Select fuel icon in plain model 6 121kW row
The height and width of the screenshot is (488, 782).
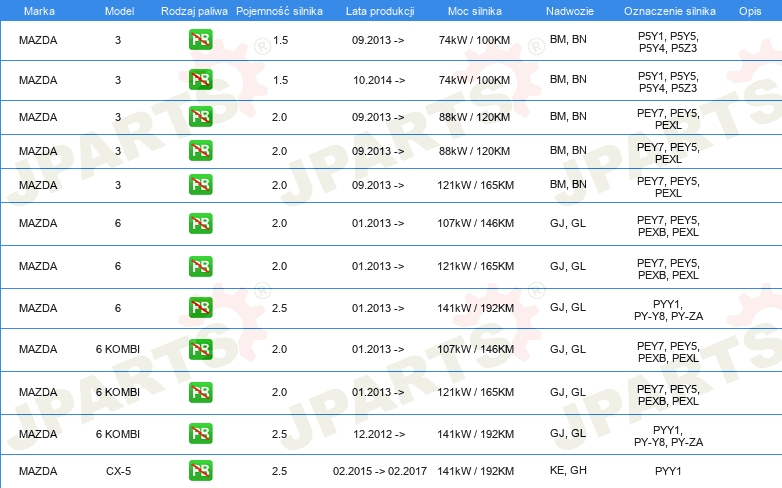click(x=200, y=266)
